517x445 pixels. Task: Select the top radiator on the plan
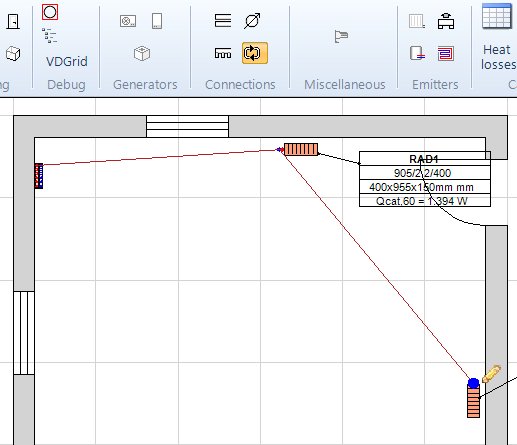click(301, 149)
